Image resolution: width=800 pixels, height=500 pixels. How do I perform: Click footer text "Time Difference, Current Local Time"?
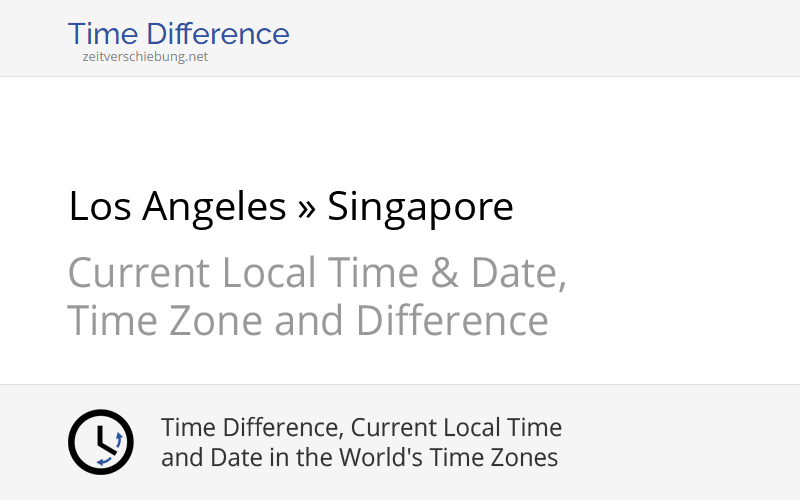(x=361, y=428)
